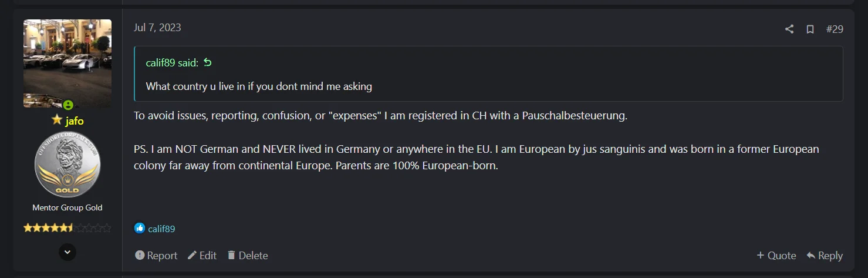Screen dimensions: 868x278
Task: Click the user star rating bar
Action: click(x=67, y=227)
